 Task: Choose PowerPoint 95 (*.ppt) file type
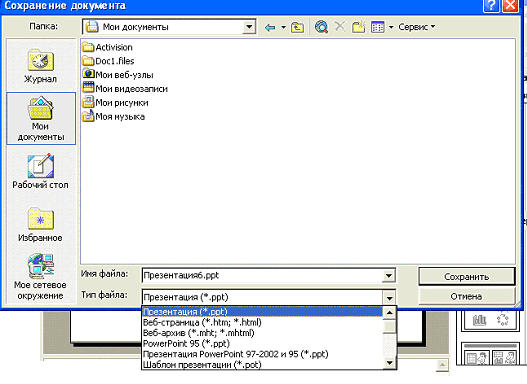point(262,344)
